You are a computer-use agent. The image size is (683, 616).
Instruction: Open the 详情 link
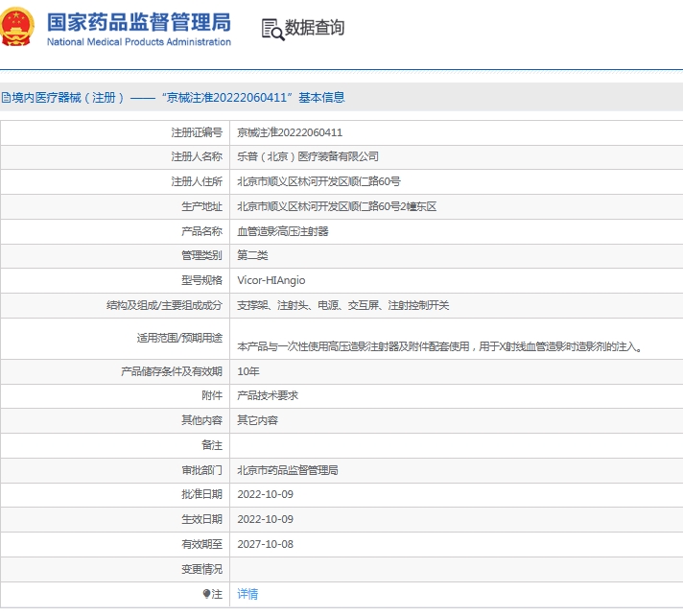tap(247, 594)
